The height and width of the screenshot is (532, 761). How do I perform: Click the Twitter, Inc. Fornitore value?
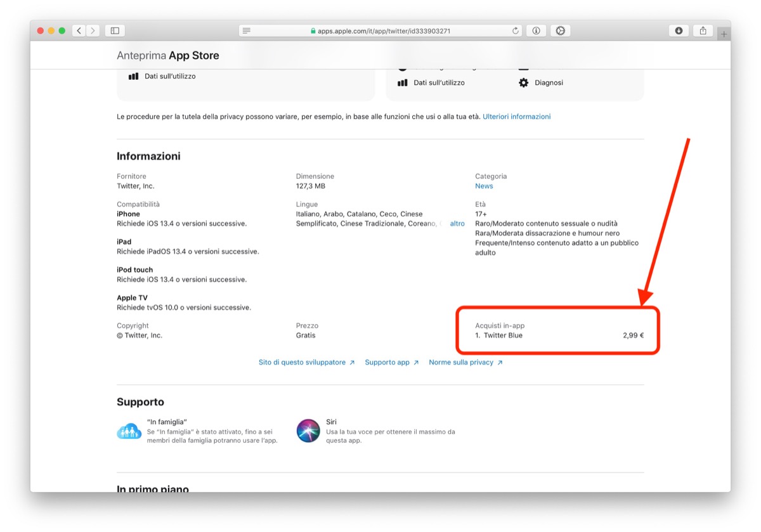[x=136, y=186]
